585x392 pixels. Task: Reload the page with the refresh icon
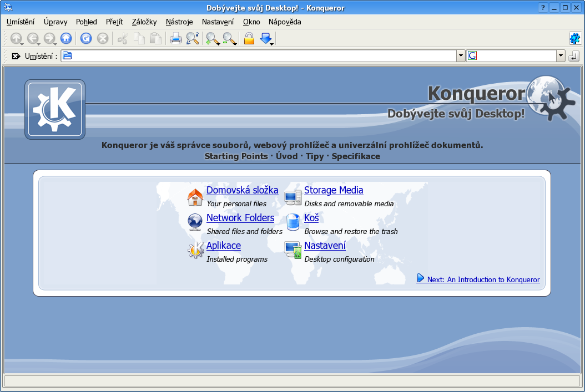coord(85,38)
